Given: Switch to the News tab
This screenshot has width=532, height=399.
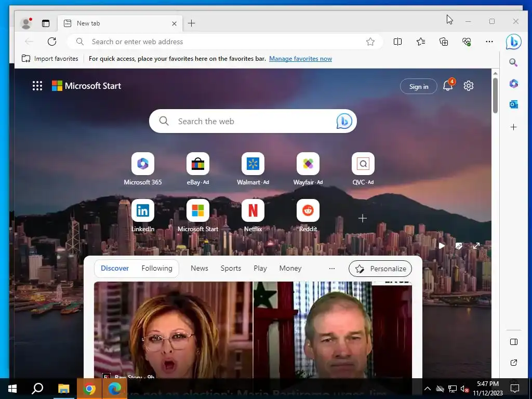Looking at the screenshot, I should click(x=199, y=269).
